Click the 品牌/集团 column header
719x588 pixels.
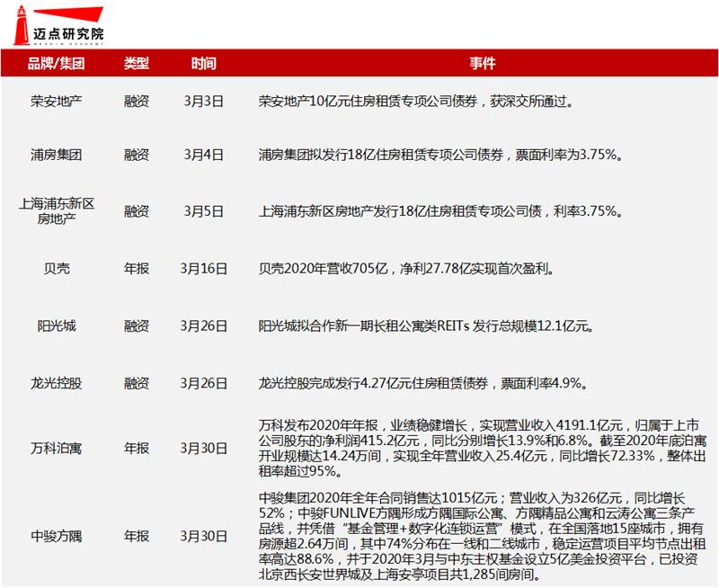click(57, 63)
